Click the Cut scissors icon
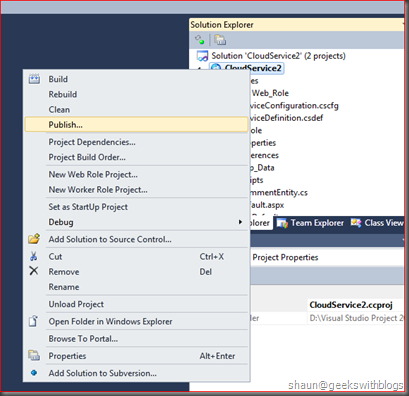The height and width of the screenshot is (396, 409). 34,256
